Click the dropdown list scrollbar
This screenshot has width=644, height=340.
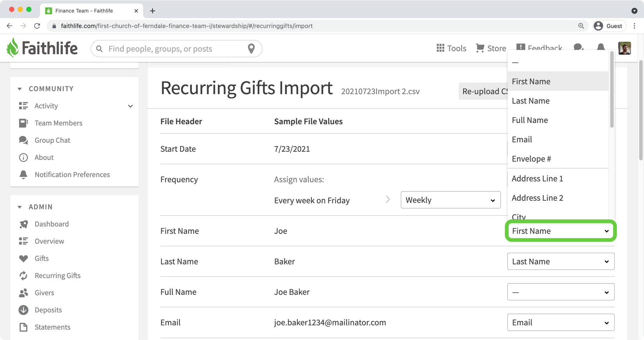coord(612,89)
